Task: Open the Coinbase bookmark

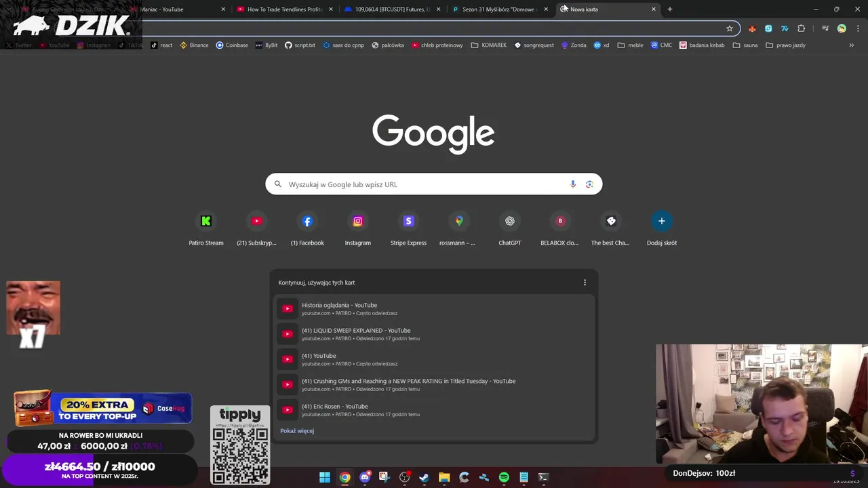Action: (232, 45)
